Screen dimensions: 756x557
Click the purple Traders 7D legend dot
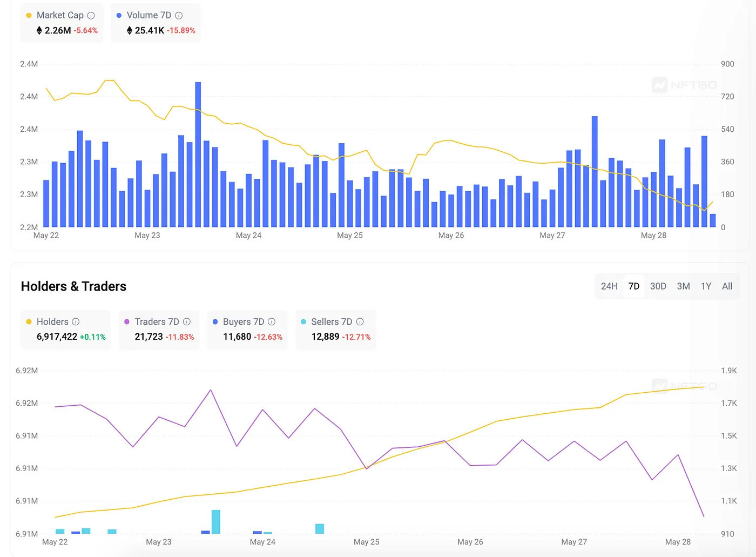click(x=127, y=321)
